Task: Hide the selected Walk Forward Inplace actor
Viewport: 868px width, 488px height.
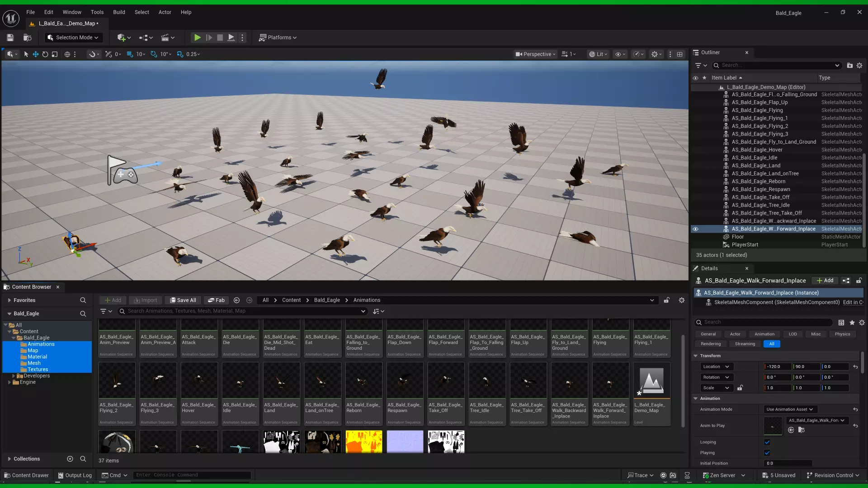Action: 695,229
